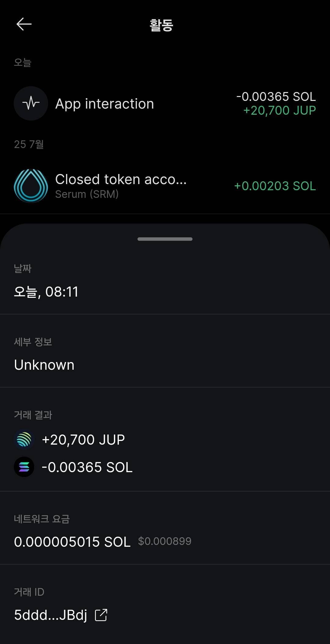
Task: Click transaction ID 5ddd...JBdj
Action: [51, 615]
